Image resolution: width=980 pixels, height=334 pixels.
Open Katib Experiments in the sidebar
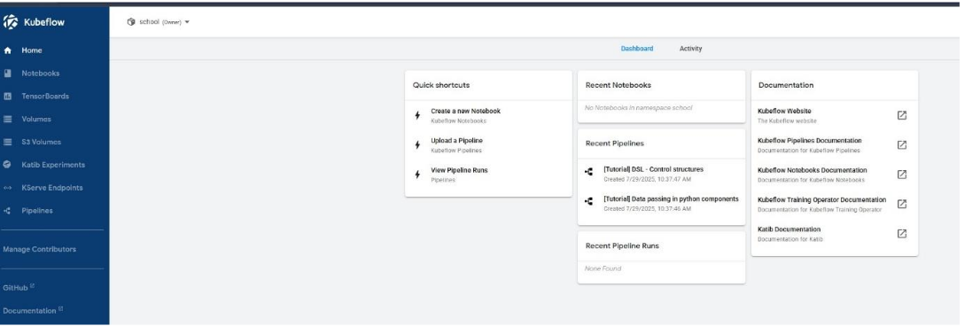tap(54, 165)
